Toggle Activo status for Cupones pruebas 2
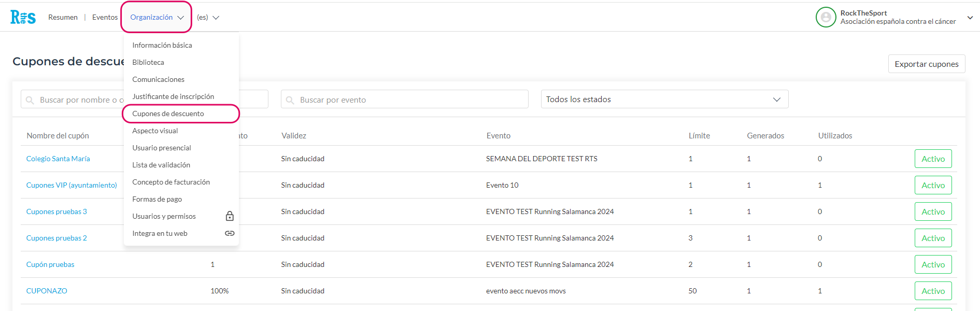 click(x=933, y=238)
